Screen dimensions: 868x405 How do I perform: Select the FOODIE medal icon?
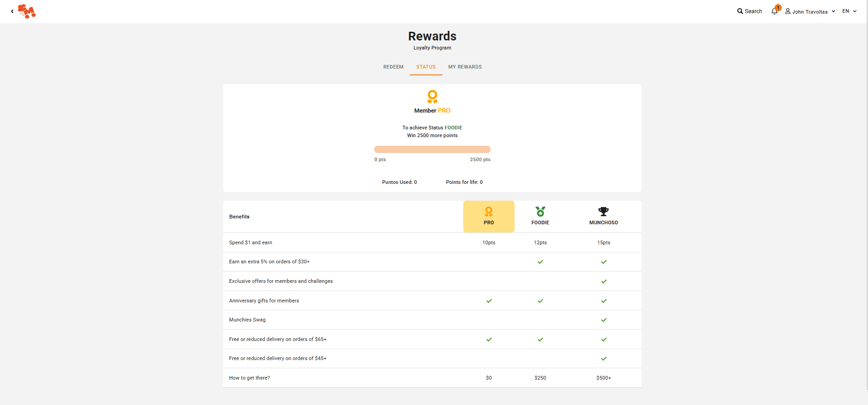tap(540, 212)
